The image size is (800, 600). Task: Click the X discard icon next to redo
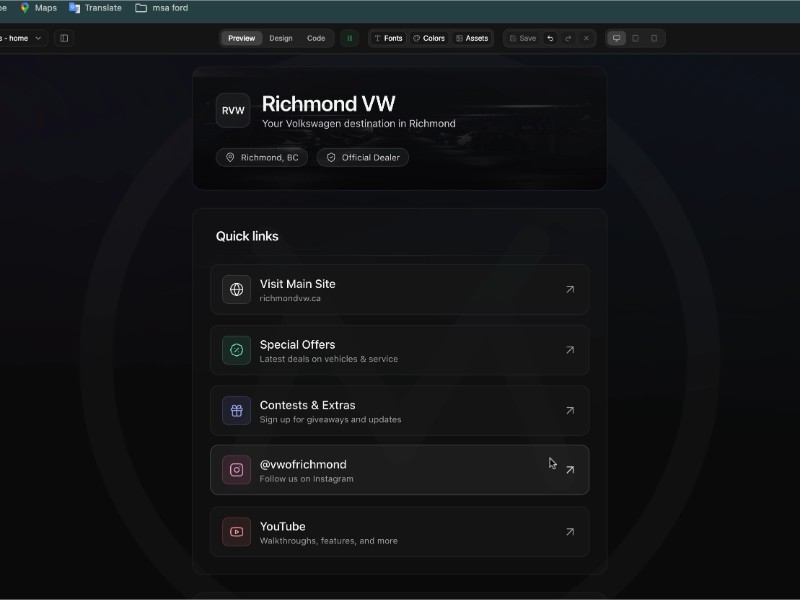(586, 38)
